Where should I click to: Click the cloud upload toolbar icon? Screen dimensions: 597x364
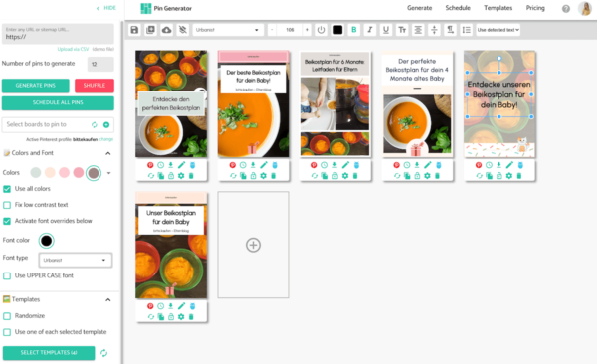pos(166,30)
